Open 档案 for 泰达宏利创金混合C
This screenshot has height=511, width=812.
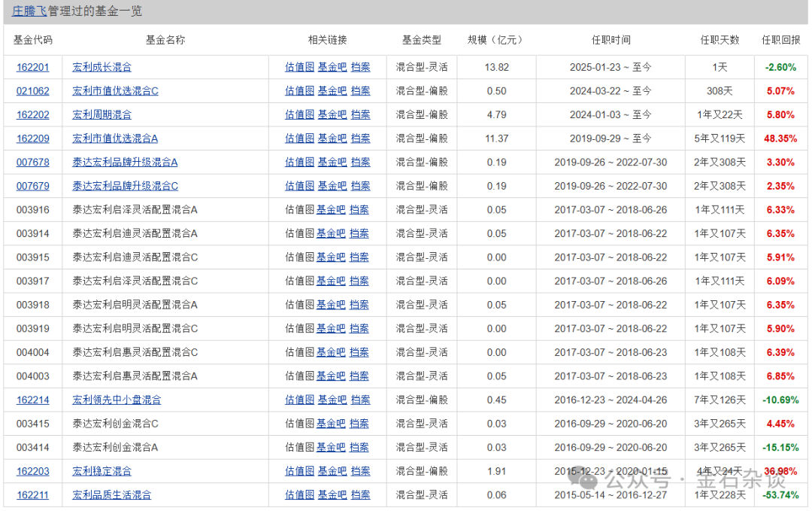[359, 424]
